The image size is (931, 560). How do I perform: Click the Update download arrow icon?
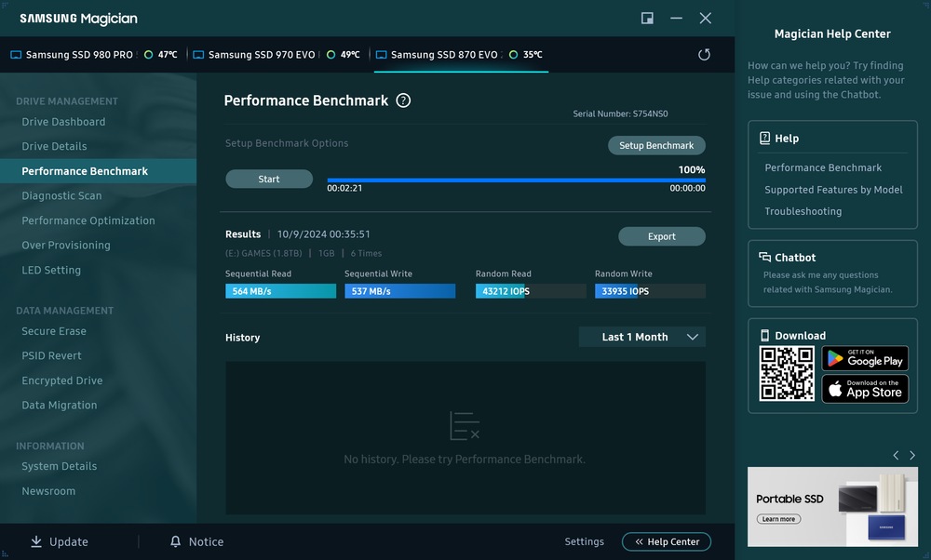coord(36,541)
